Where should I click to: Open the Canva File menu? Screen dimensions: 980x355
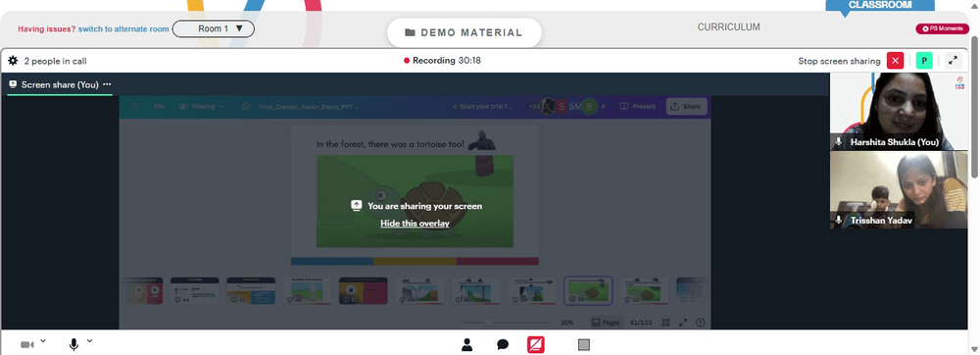[x=160, y=106]
